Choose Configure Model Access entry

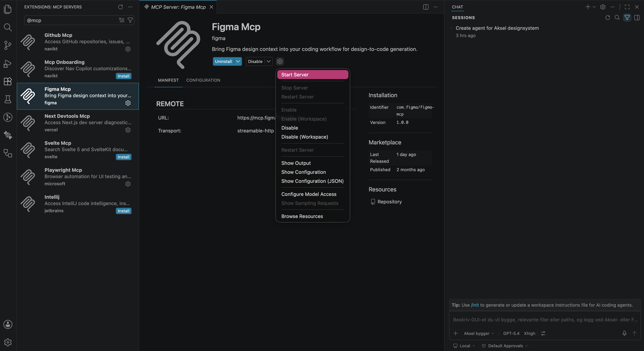[312, 194]
